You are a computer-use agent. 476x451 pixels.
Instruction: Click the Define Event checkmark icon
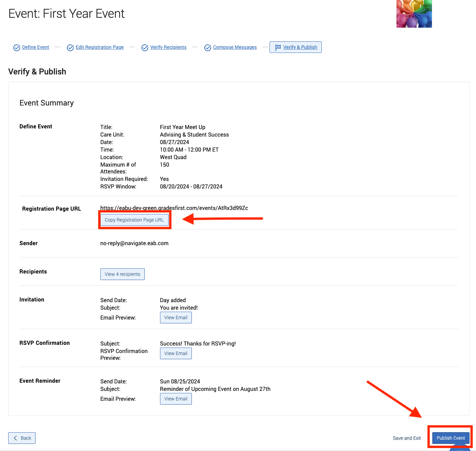click(16, 48)
